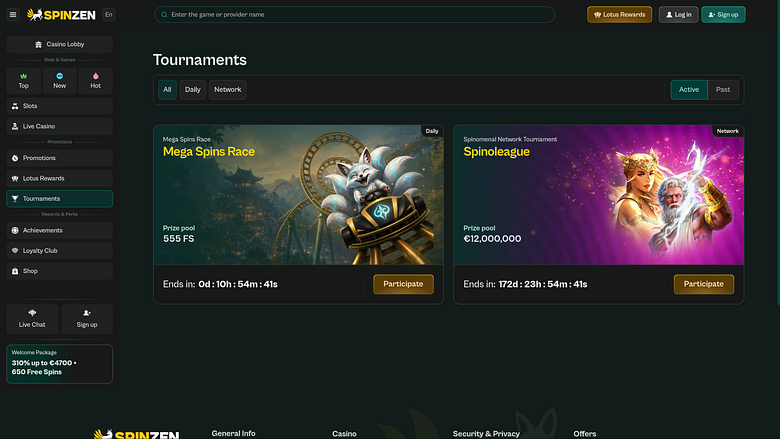Click the Sign up button in header
Screen dimensions: 780x439
click(x=723, y=14)
